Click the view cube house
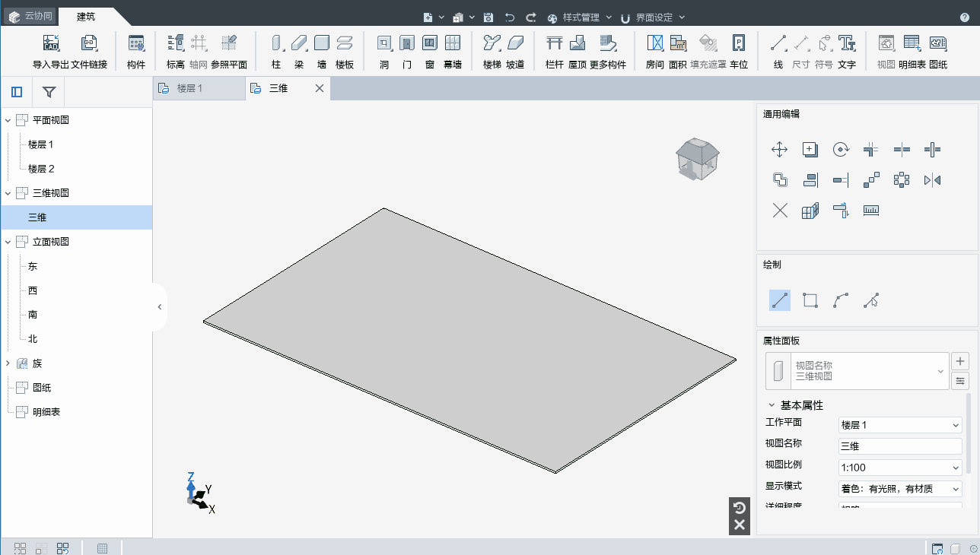This screenshot has width=980, height=555. coord(697,158)
